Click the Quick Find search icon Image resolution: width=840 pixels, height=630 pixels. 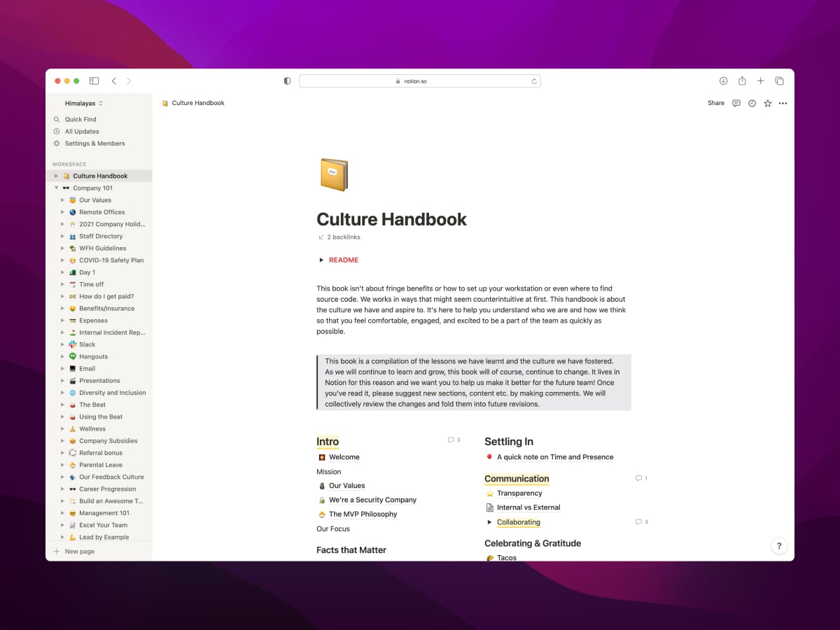[x=57, y=120]
